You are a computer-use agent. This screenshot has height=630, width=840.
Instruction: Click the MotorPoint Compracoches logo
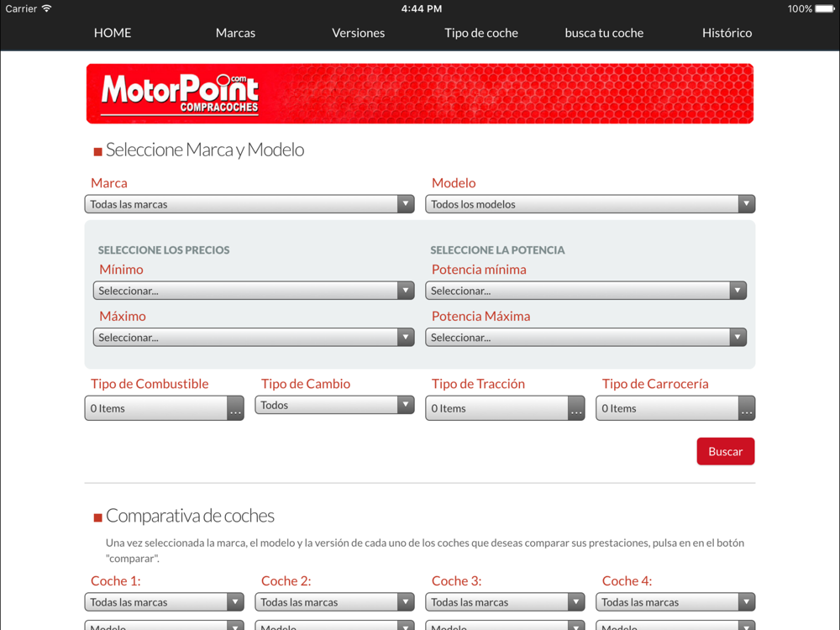point(180,94)
